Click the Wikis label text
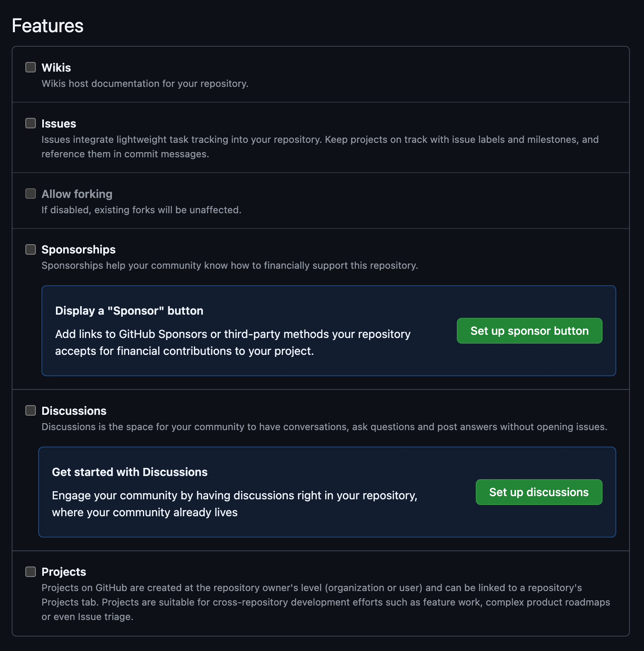Image resolution: width=644 pixels, height=651 pixels. (56, 68)
